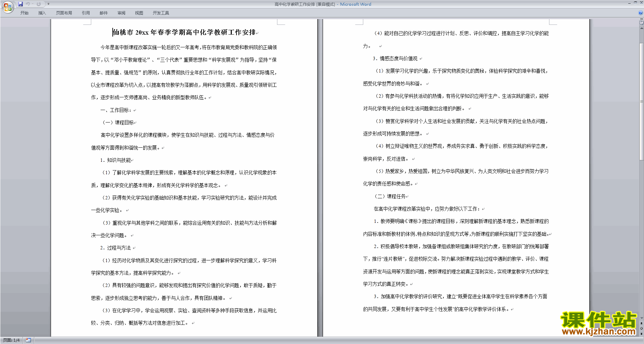Click the vertical scrollbar down arrow
Image resolution: width=644 pixels, height=344 pixels.
pos(642,318)
